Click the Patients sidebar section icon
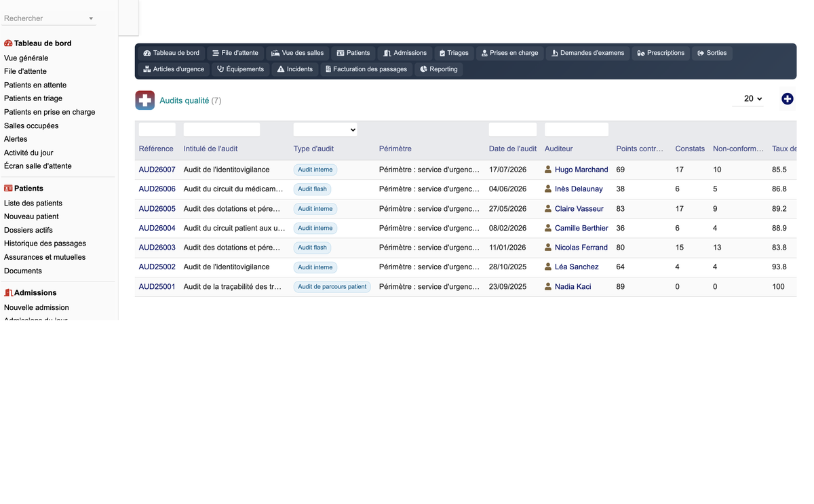 pyautogui.click(x=8, y=189)
